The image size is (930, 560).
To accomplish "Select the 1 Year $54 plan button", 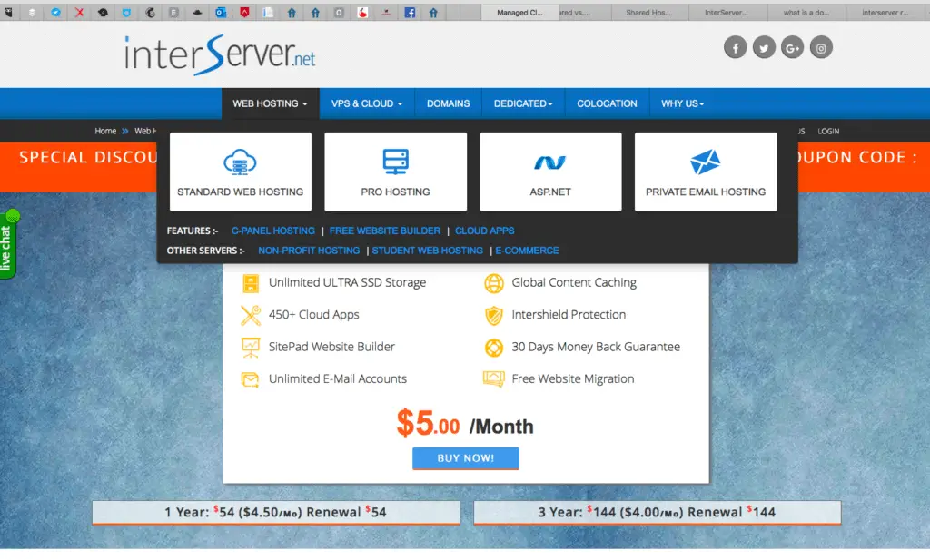I will tap(276, 513).
